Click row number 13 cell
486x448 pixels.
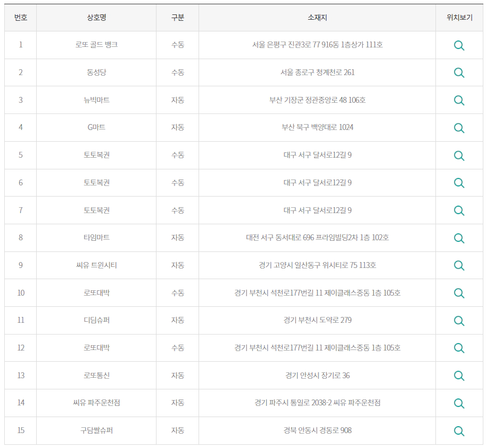[21, 376]
